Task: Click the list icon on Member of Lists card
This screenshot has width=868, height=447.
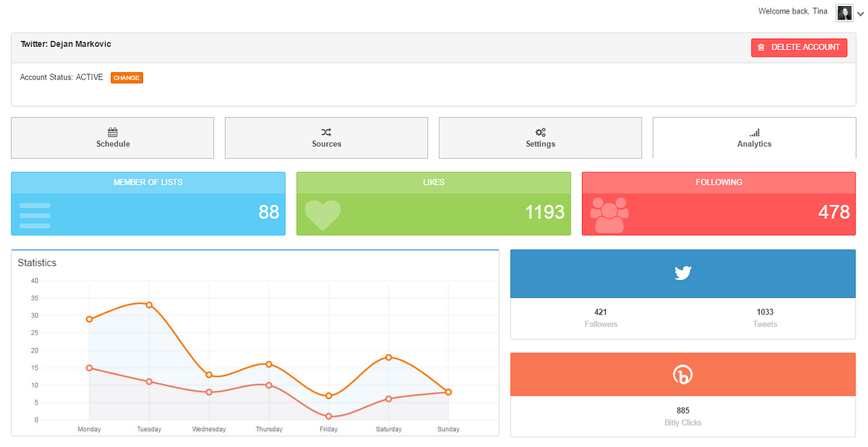Action: tap(35, 215)
